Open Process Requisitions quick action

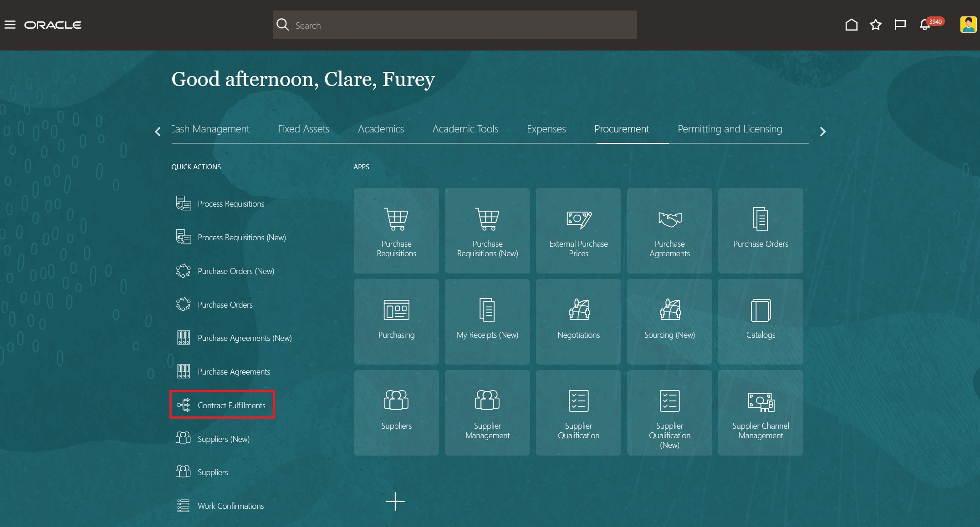[x=220, y=204]
